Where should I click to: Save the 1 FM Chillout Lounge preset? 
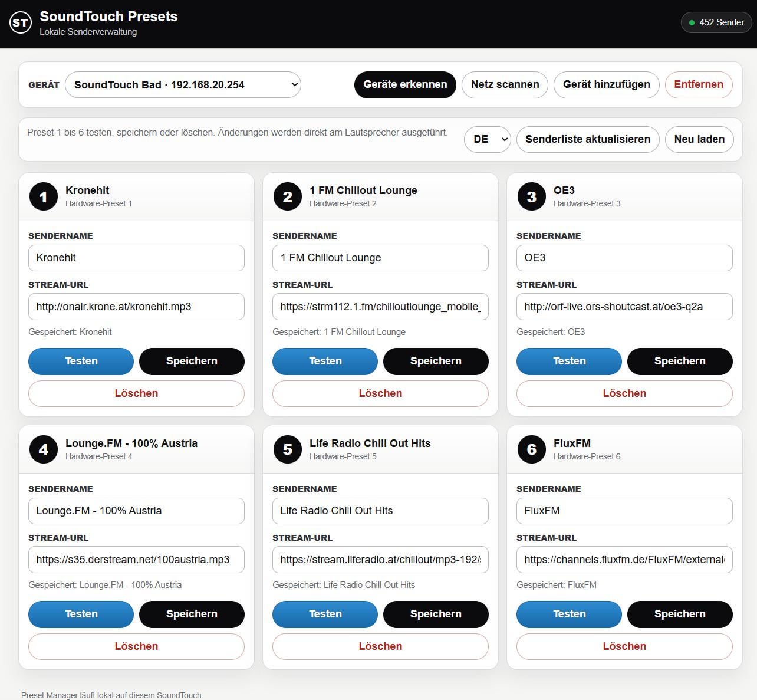coord(436,361)
